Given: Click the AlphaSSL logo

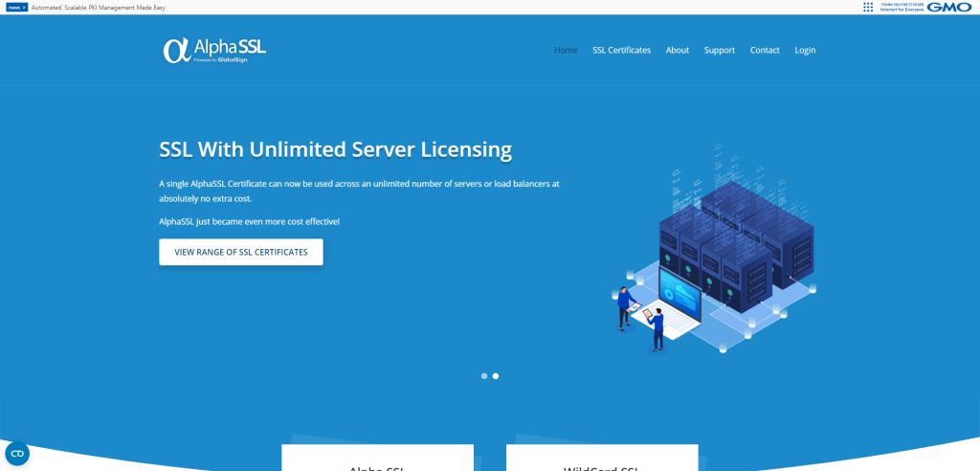Looking at the screenshot, I should 214,50.
